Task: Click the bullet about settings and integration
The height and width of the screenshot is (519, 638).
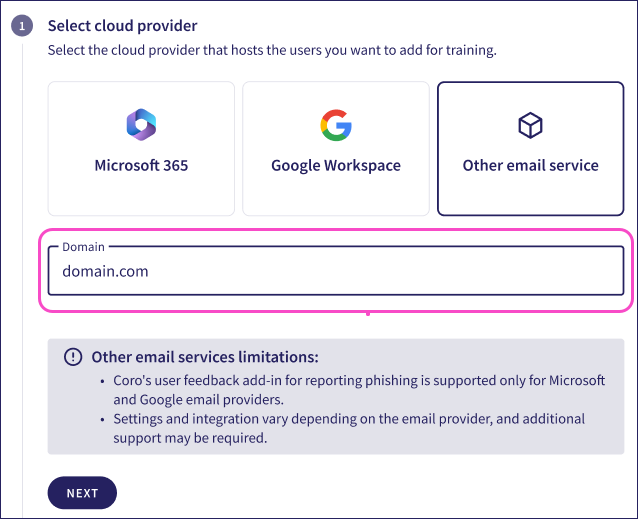Action: tap(349, 427)
